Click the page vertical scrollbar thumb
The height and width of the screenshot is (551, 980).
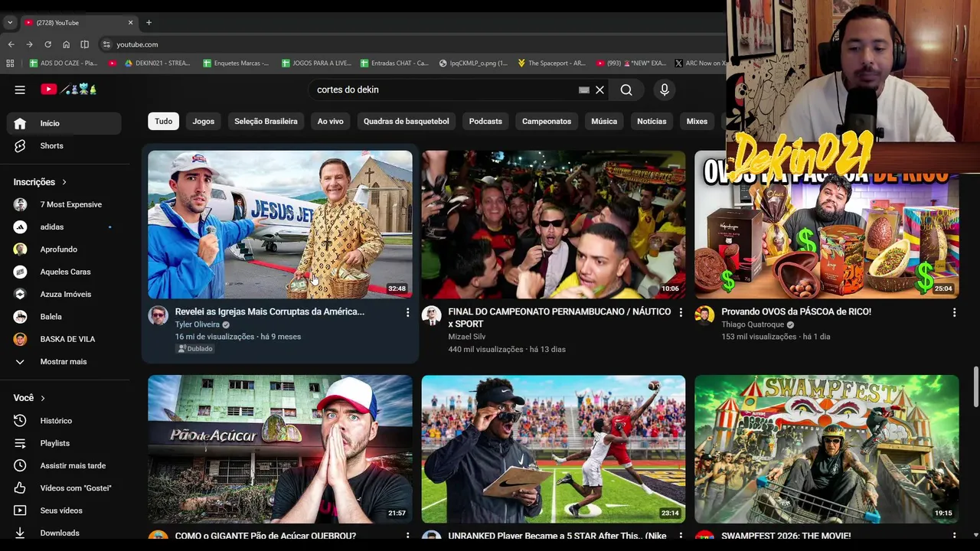tap(975, 386)
